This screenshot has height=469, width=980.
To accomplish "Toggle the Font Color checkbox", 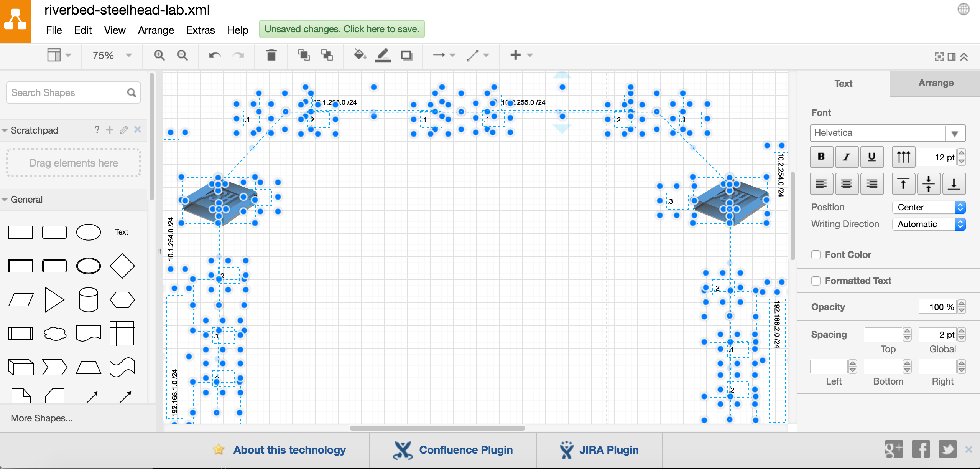I will 816,254.
